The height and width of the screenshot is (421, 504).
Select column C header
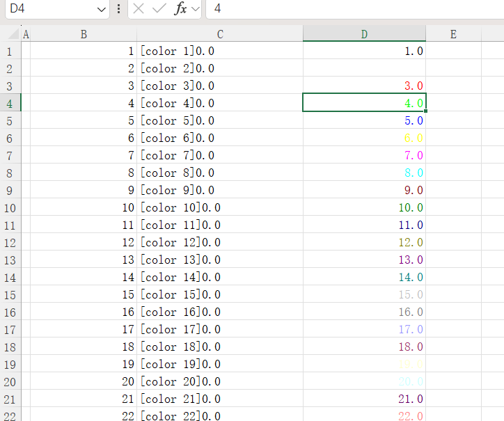(220, 34)
